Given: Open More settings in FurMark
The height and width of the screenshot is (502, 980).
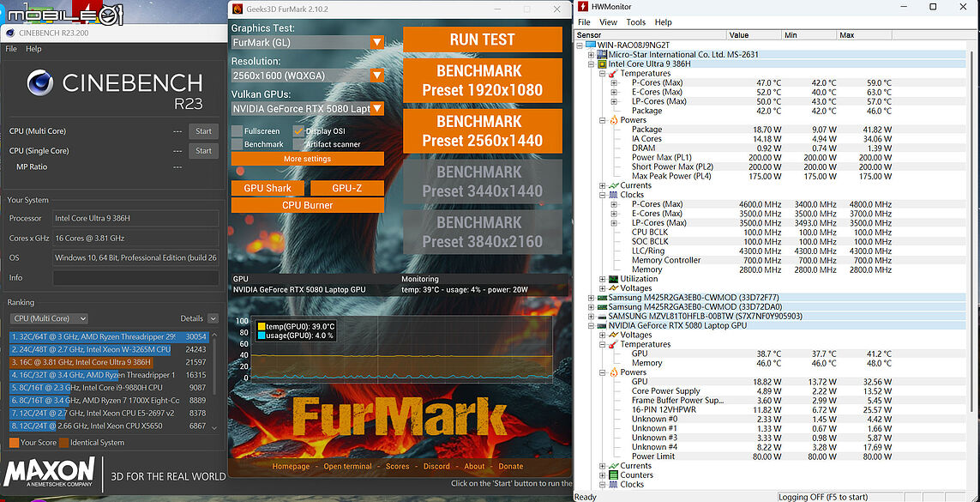Looking at the screenshot, I should [308, 159].
